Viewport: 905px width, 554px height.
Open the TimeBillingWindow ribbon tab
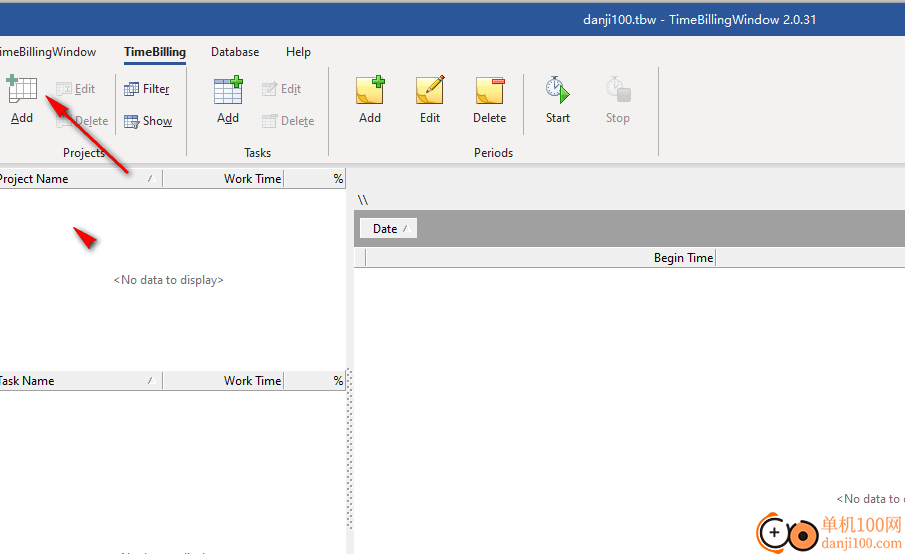[48, 52]
